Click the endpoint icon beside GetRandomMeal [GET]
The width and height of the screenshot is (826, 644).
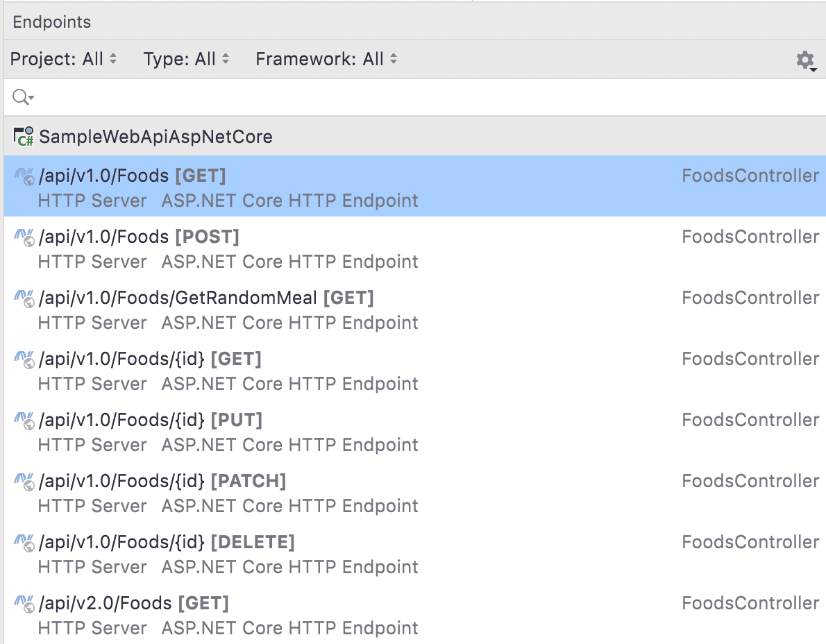pos(24,299)
